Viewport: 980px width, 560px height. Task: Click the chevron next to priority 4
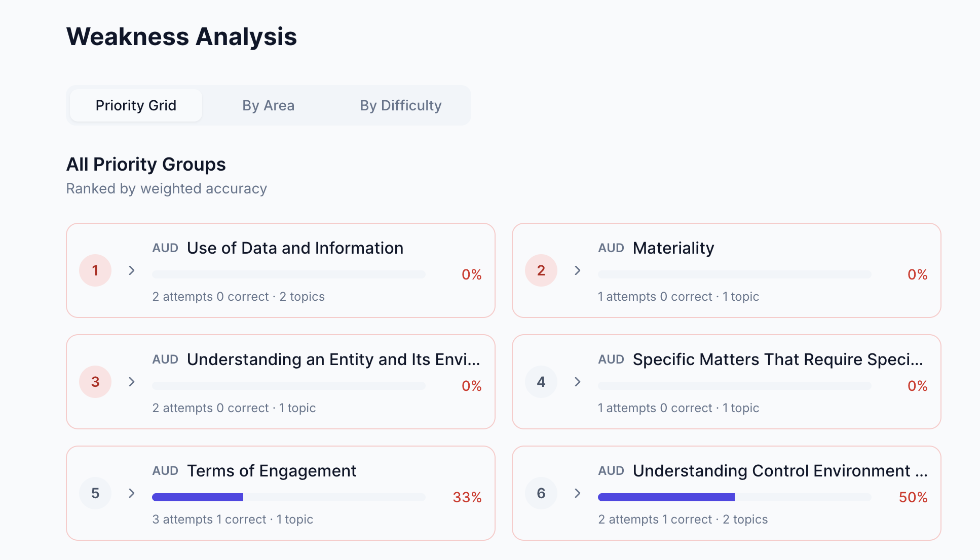point(578,382)
